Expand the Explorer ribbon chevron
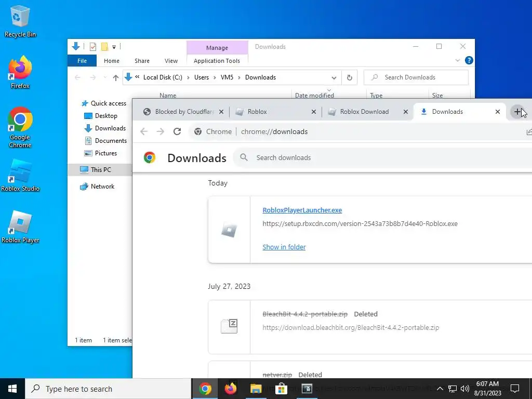This screenshot has height=399, width=532. (457, 60)
